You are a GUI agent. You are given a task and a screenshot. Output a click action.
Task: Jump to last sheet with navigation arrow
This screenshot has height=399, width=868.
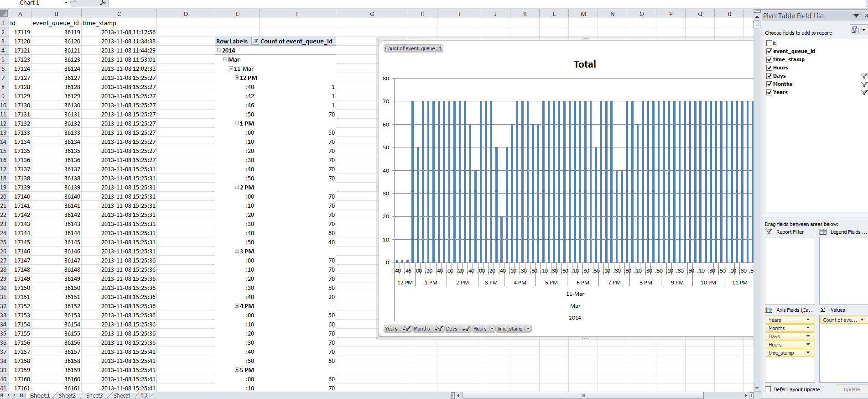(x=21, y=395)
